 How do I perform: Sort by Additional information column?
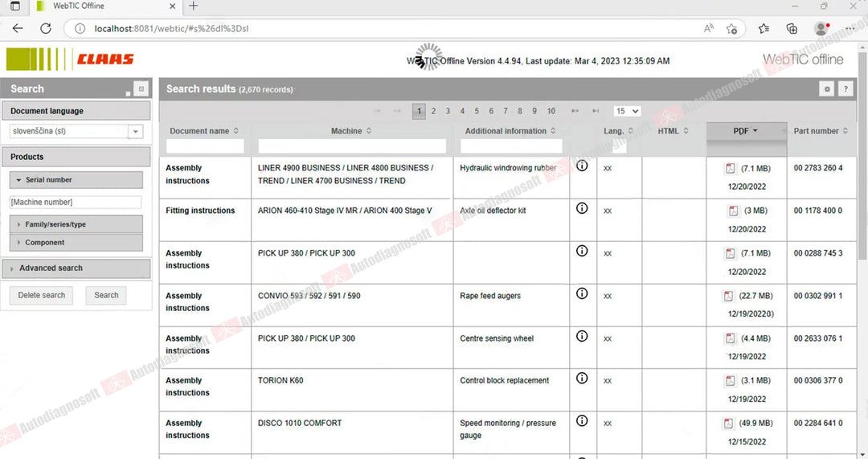[552, 131]
